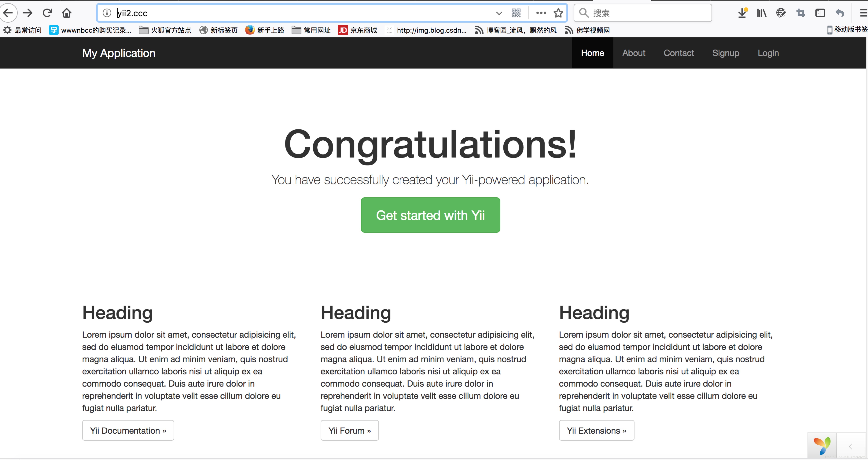
Task: Expand the 常用网址 bookmark folder
Action: pos(311,30)
